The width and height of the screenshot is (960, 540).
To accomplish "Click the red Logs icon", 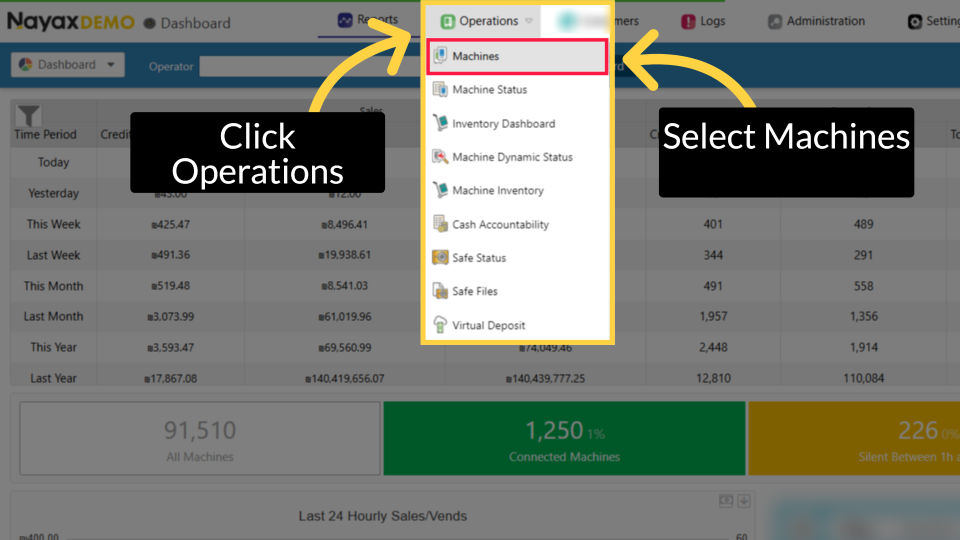I will [x=688, y=21].
